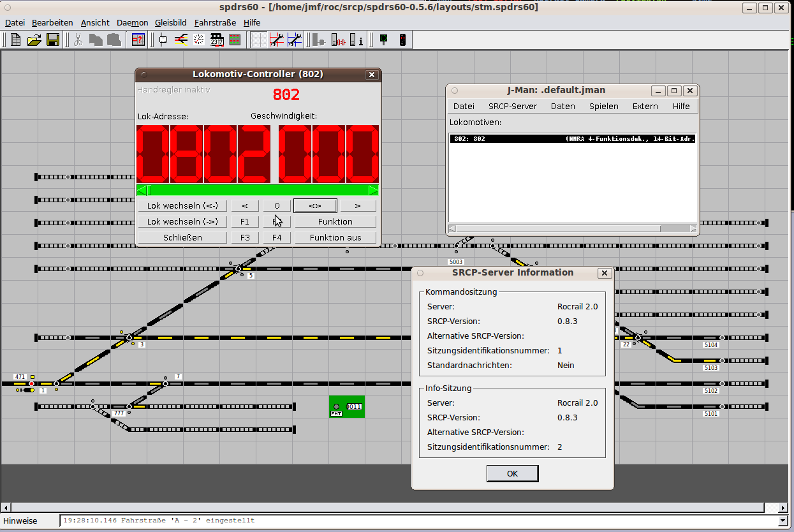
Task: Open the Daten menu in J-Man
Action: click(x=562, y=106)
